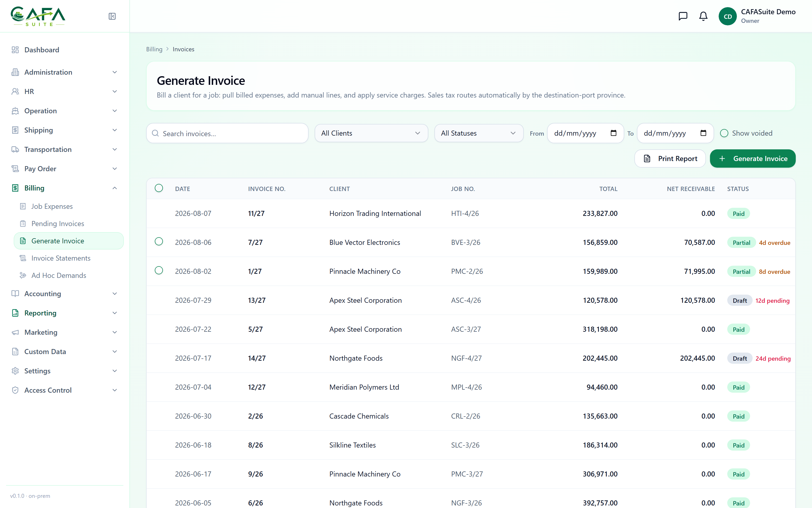
Task: Click the green Generate Invoice button
Action: click(753, 158)
